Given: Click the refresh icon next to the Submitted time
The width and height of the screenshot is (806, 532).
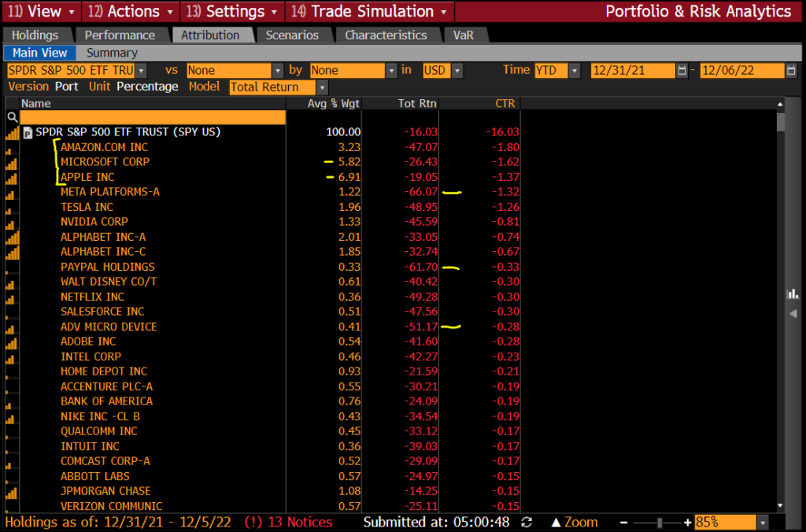Looking at the screenshot, I should [527, 523].
